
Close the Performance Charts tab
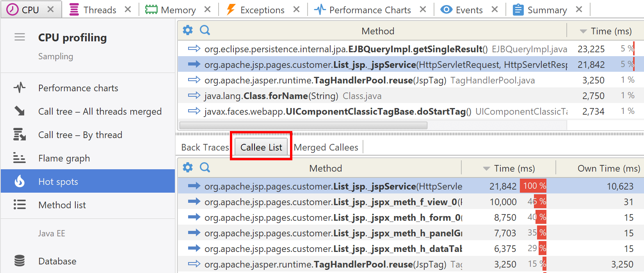tap(423, 9)
